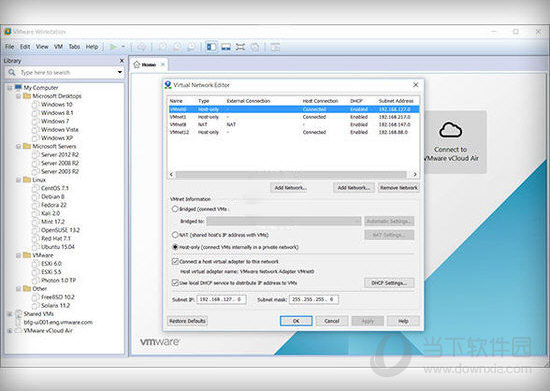Collapse the Microsoft Desktops tree node
Screen dimensions: 550x391
(18, 96)
